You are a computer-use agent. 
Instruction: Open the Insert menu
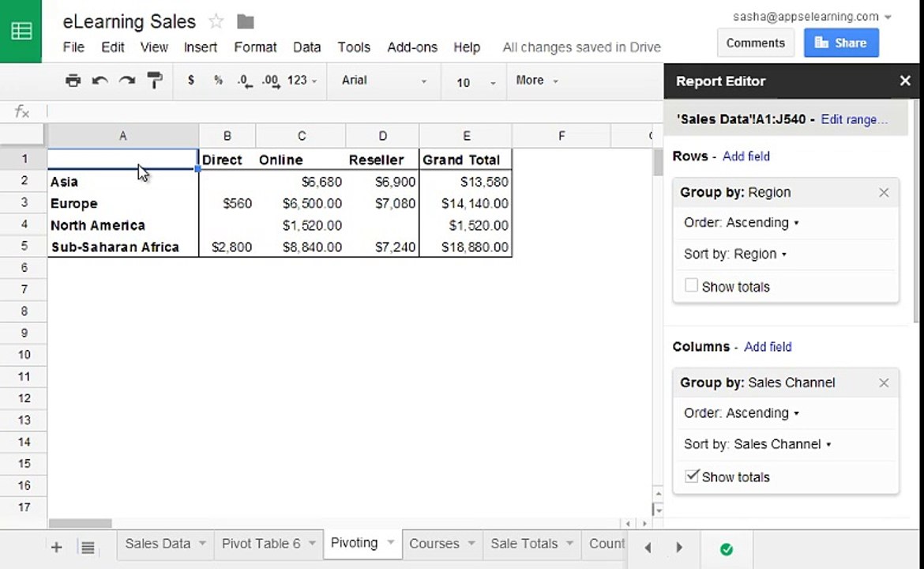point(201,47)
